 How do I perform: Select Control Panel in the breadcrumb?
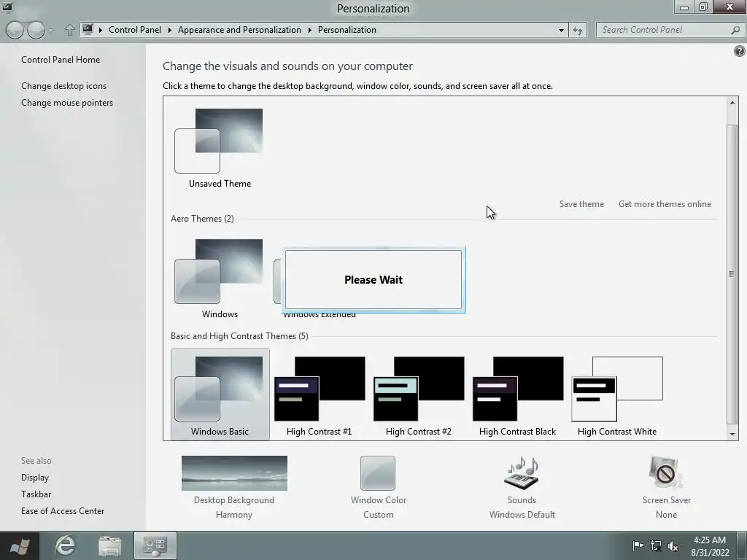pos(135,29)
